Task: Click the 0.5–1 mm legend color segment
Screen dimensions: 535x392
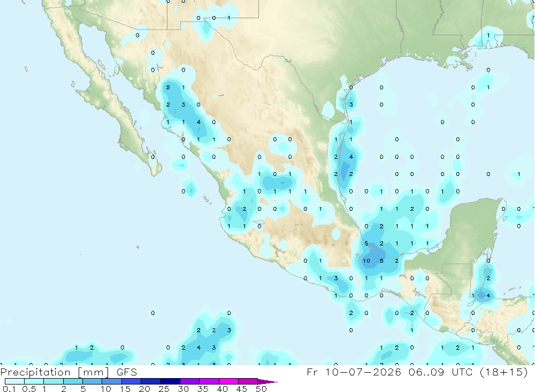Action: pos(34,381)
